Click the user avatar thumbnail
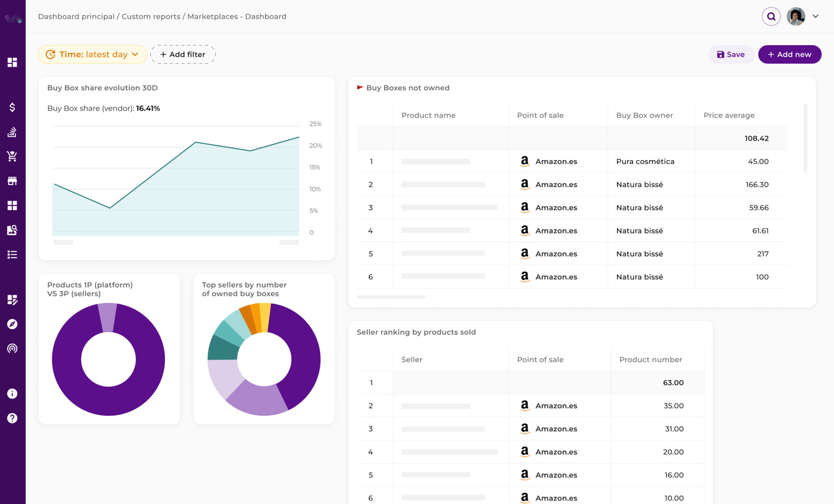The image size is (834, 504). (795, 16)
